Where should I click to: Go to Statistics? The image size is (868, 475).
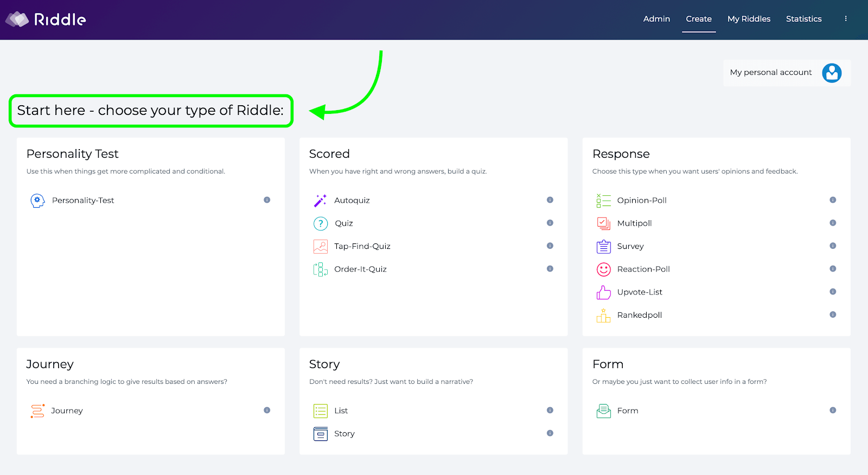tap(803, 19)
